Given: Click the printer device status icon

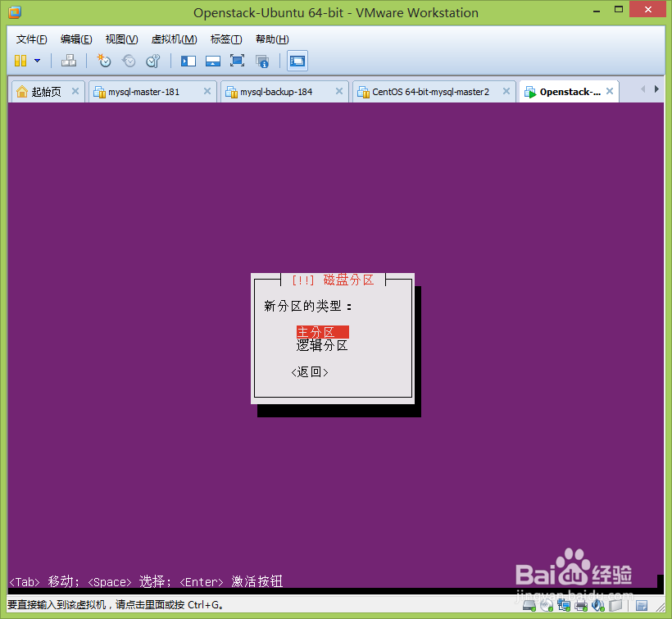Looking at the screenshot, I should pyautogui.click(x=580, y=607).
